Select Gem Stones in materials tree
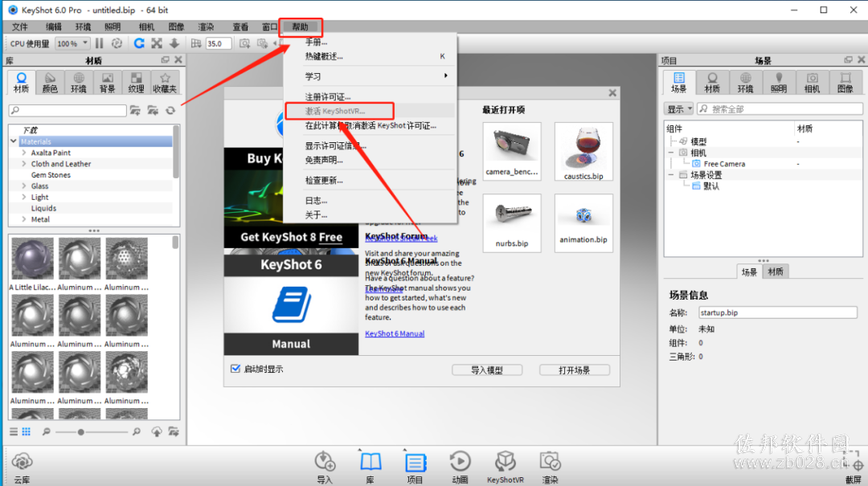This screenshot has height=486, width=868. [x=51, y=174]
